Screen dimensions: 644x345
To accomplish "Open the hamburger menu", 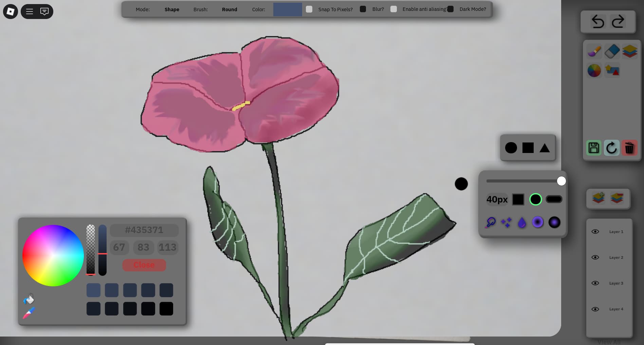I will pos(29,11).
